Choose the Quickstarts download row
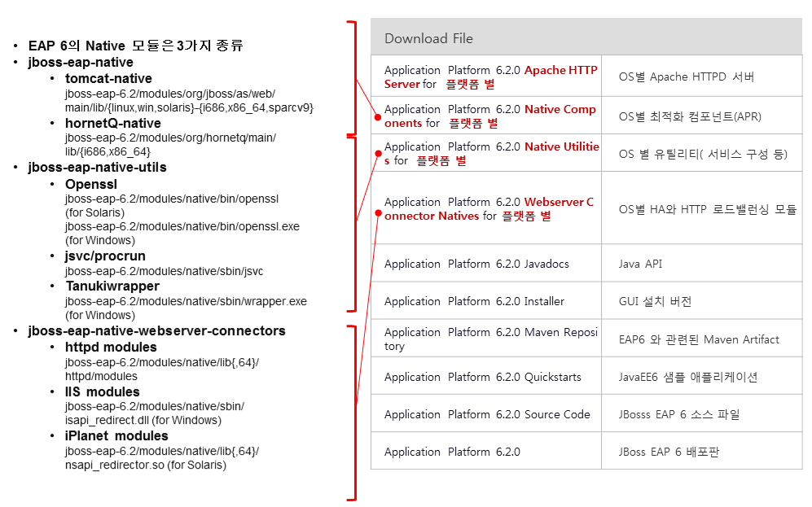812x507 pixels. (x=483, y=377)
